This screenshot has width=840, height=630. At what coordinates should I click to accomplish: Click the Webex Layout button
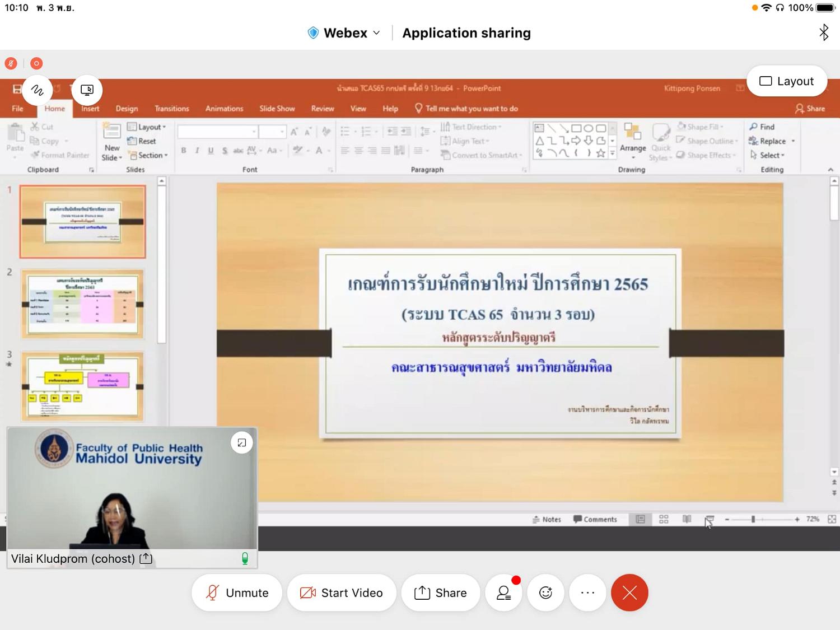click(x=787, y=81)
